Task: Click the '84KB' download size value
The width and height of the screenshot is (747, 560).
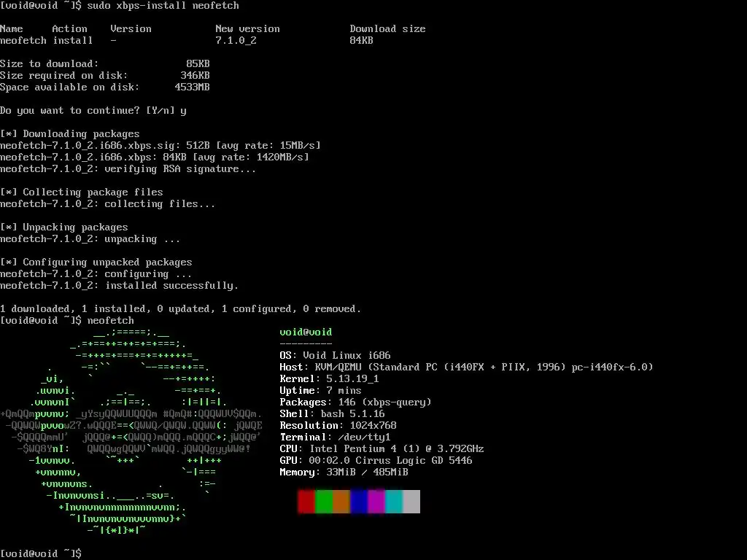Action: [361, 41]
